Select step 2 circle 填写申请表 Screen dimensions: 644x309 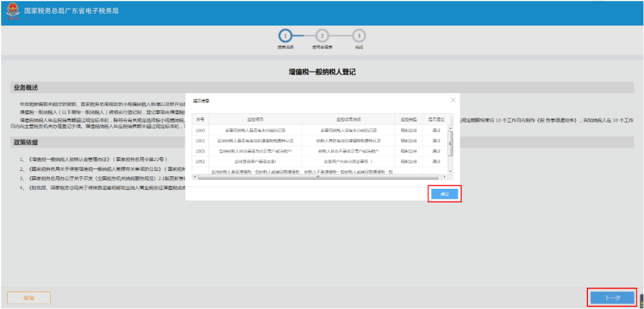322,36
